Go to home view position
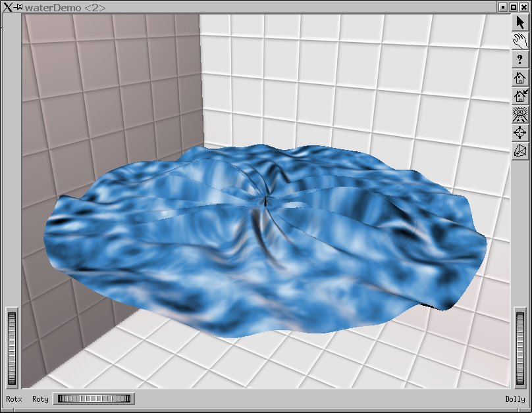The image size is (532, 413). 519,78
